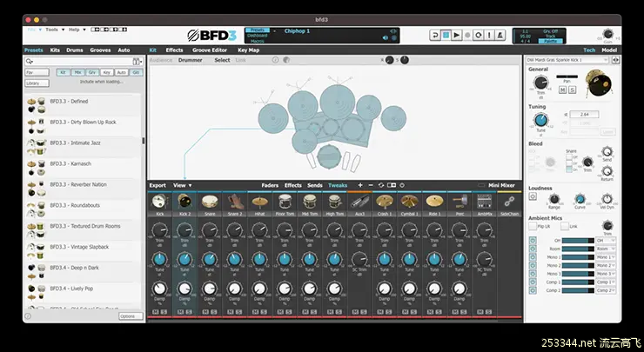This screenshot has width=644, height=352.
Task: Click the SideChain link icon
Action: click(509, 202)
